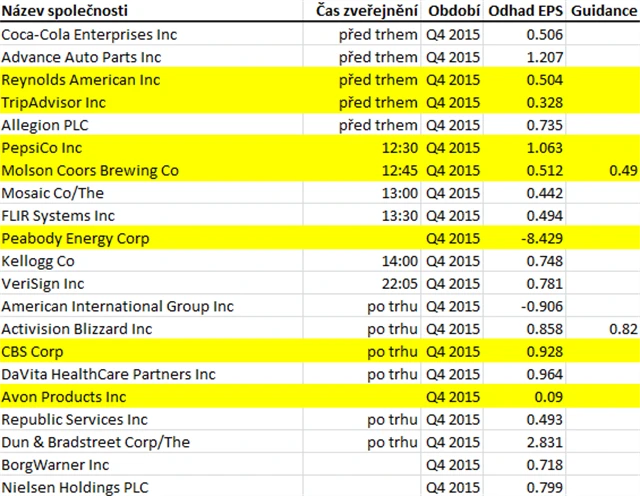Screen dimensions: 640x496
Task: Click the 'Guidance' column header
Action: click(x=604, y=11)
